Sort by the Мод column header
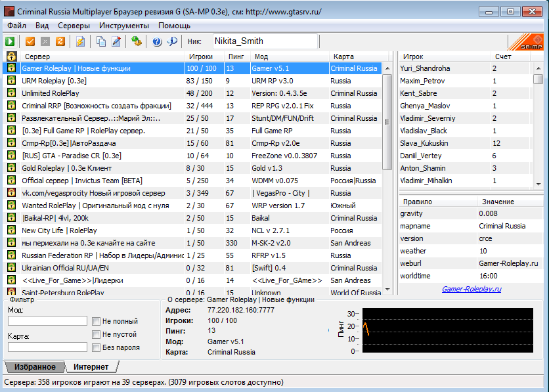The image size is (549, 392). point(290,56)
